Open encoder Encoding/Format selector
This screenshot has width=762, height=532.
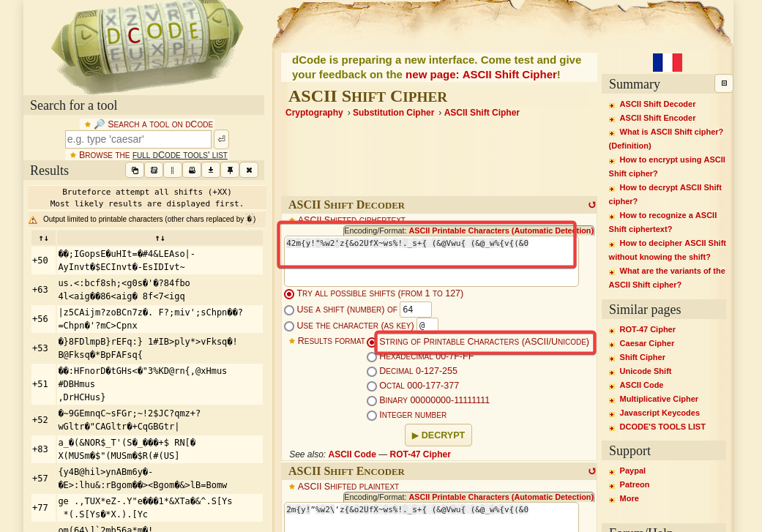[469, 497]
